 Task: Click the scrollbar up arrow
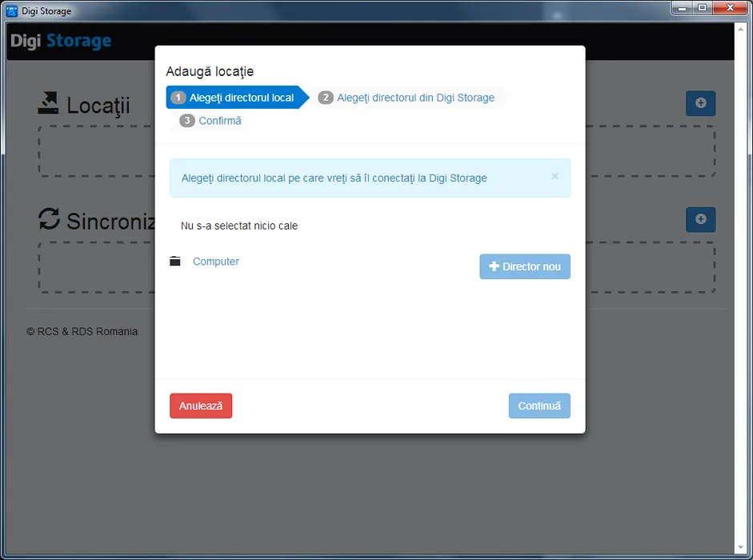(741, 29)
